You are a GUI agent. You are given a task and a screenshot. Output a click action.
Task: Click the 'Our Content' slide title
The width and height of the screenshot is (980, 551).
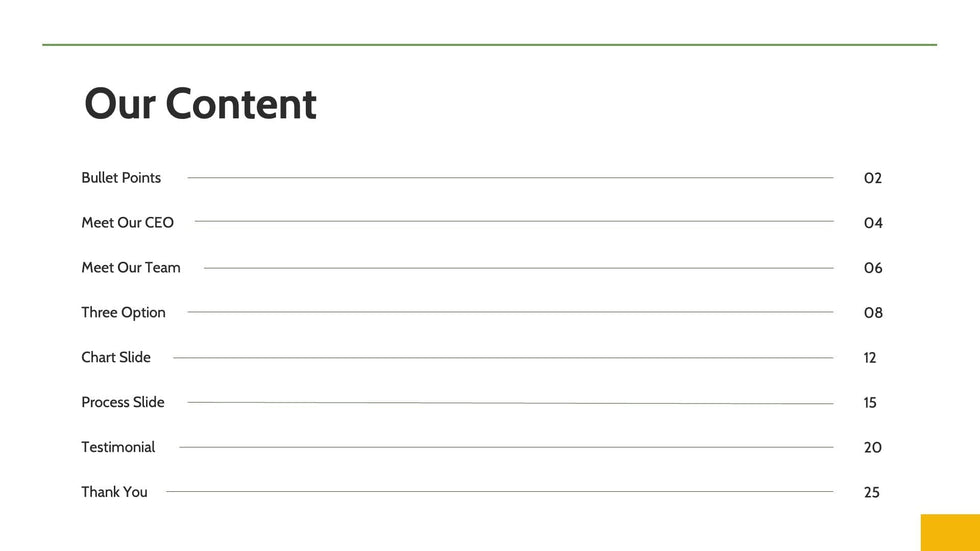200,104
